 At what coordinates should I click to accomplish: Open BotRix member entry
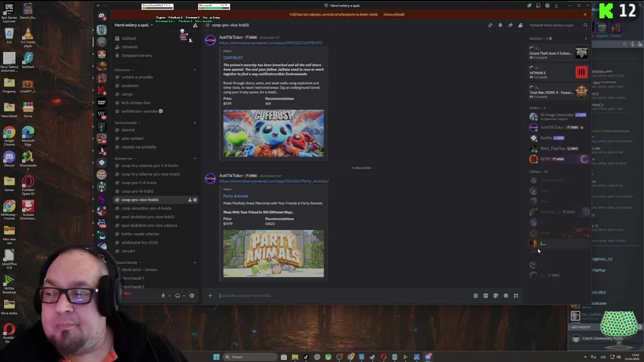558,138
